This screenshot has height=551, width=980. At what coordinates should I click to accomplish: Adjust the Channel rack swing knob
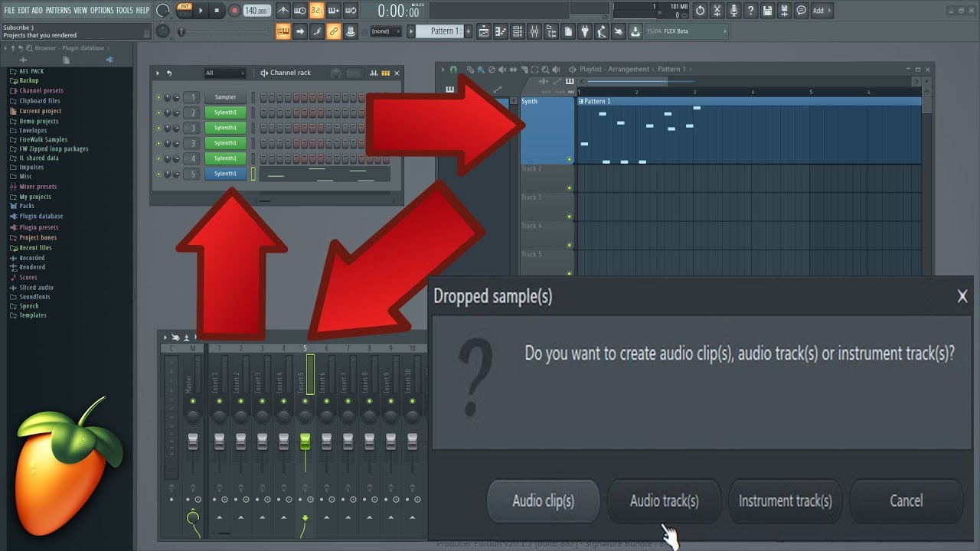tap(335, 73)
